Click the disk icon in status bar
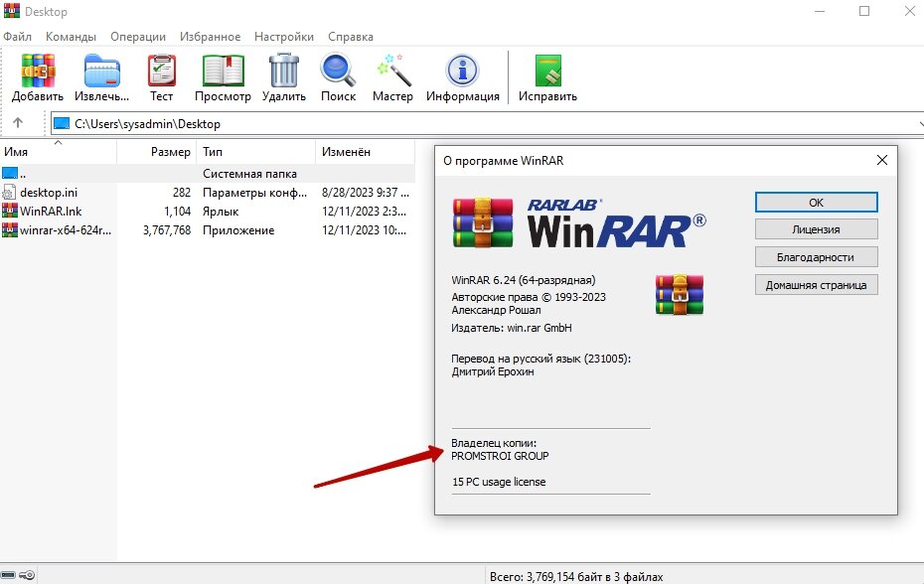Image resolution: width=924 pixels, height=584 pixels. coord(8,575)
